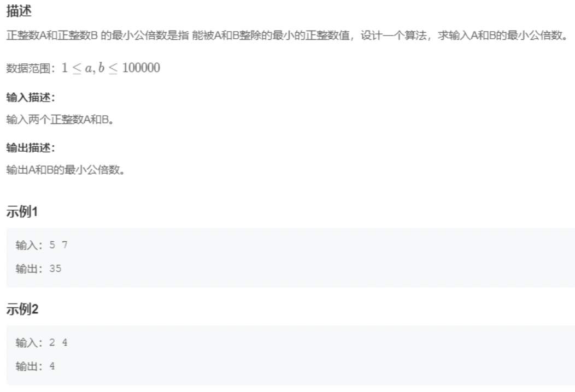Screen dimensions: 575x392
Task: Click the 示例2 output line 4
Action: (x=35, y=366)
